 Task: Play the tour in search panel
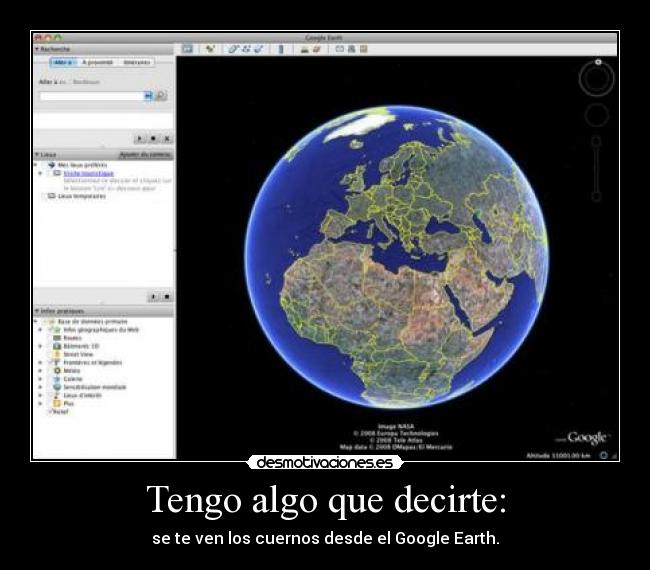tap(139, 138)
